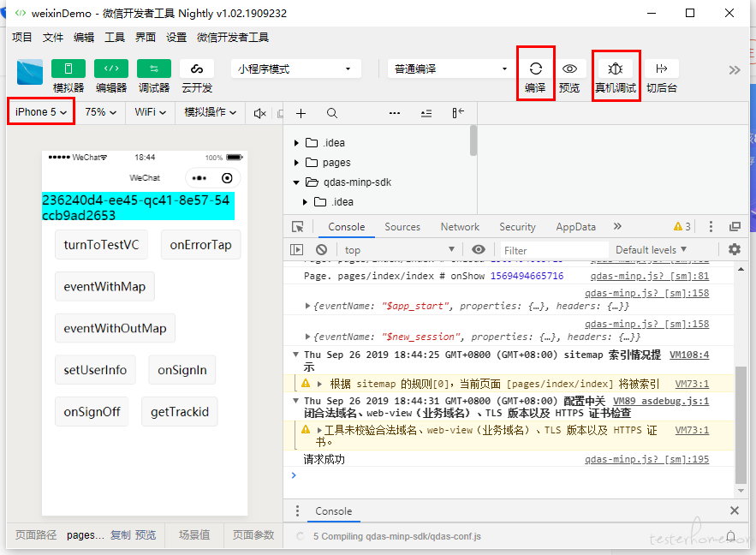Add new file with plus icon
The height and width of the screenshot is (555, 756).
point(301,113)
